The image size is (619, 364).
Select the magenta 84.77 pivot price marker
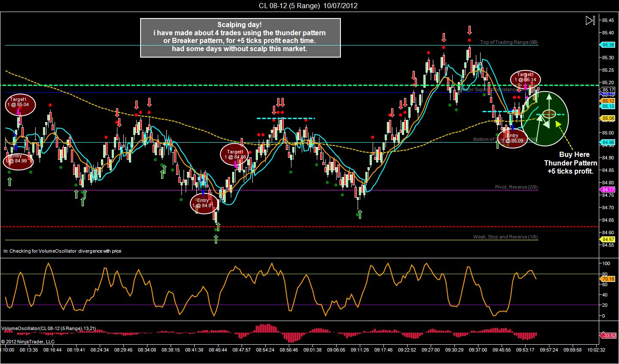click(608, 190)
